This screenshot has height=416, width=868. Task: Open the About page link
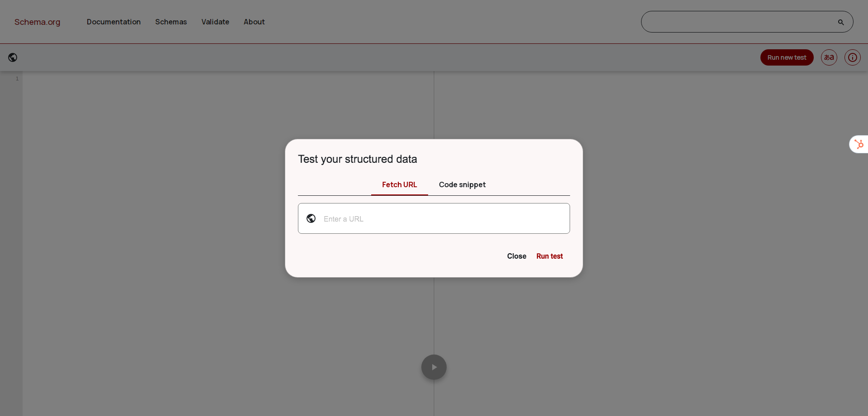(254, 22)
